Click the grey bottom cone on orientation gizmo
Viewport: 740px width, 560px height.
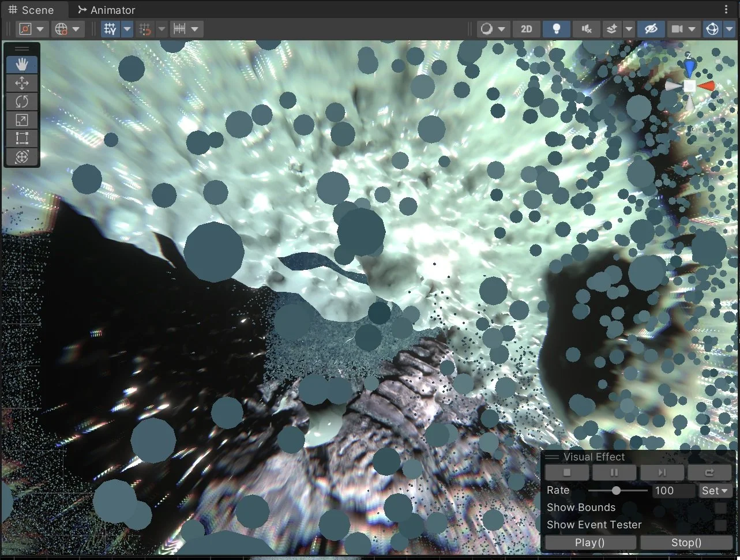pyautogui.click(x=690, y=103)
